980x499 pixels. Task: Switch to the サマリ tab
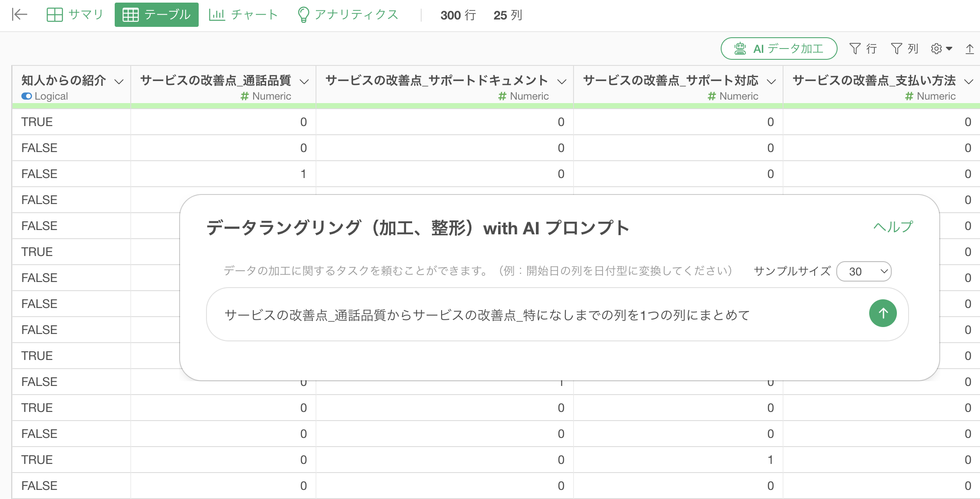(x=74, y=15)
